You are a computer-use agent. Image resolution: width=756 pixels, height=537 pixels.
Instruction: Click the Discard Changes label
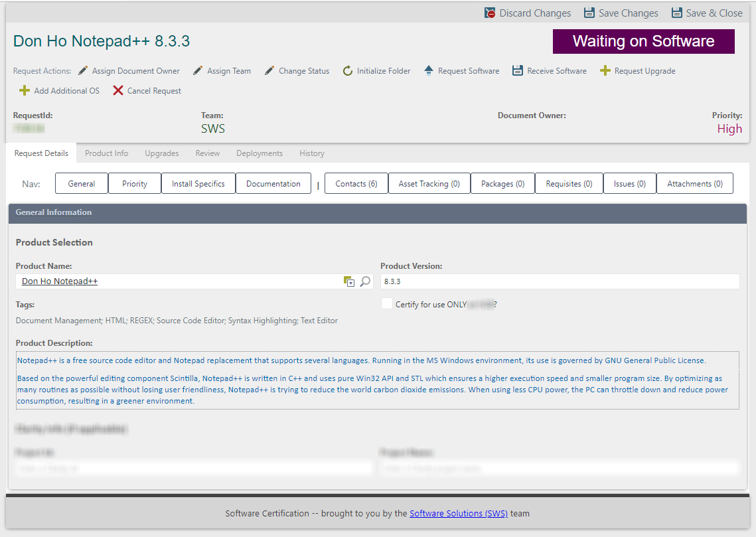point(535,13)
